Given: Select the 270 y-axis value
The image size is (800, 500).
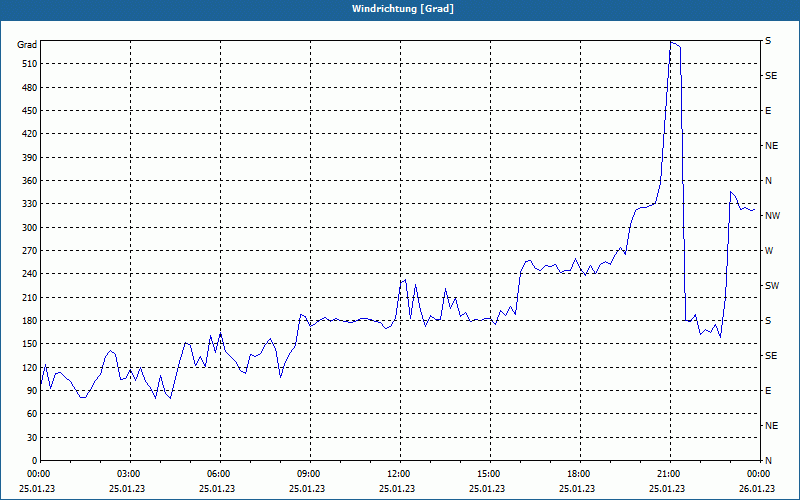Looking at the screenshot, I should pos(30,251).
